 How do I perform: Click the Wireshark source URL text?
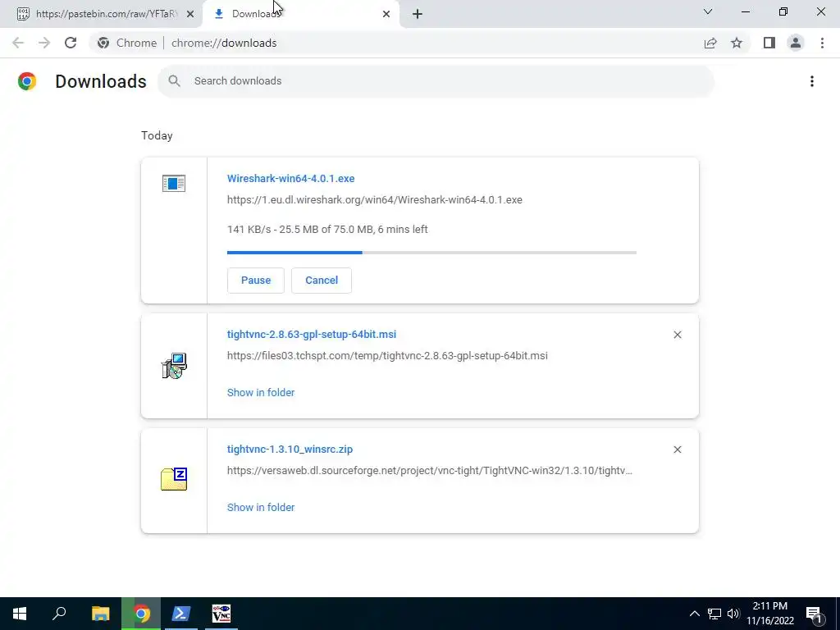click(374, 200)
